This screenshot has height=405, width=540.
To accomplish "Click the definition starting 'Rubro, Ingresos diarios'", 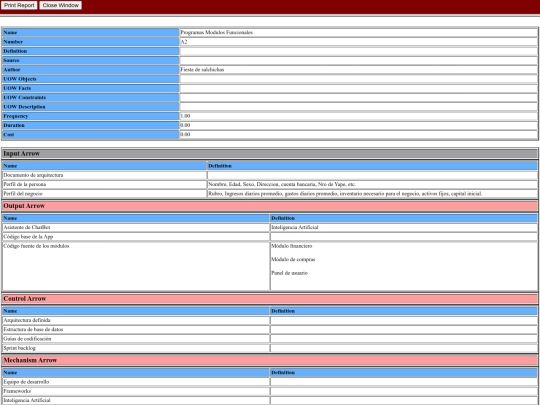I will [345, 194].
